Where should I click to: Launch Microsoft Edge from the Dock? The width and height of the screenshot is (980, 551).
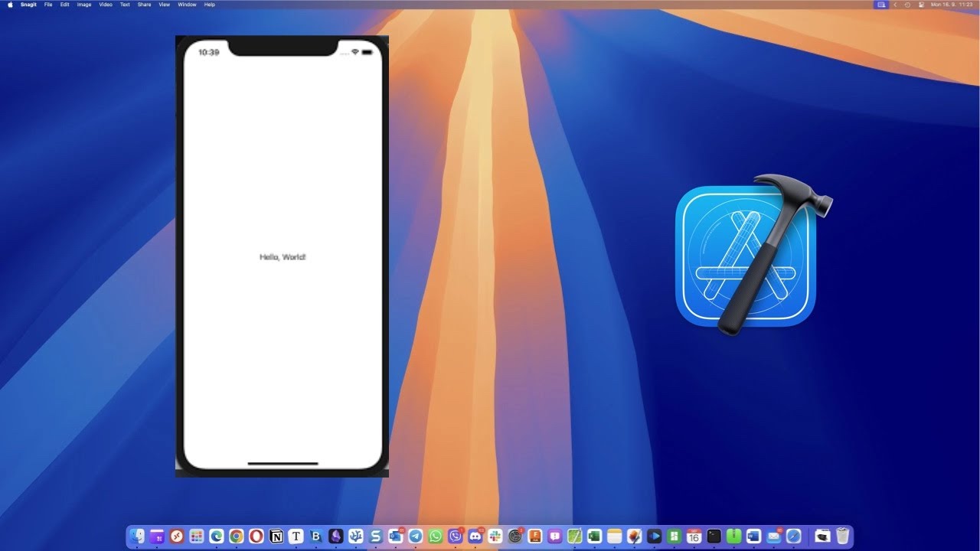pyautogui.click(x=217, y=536)
